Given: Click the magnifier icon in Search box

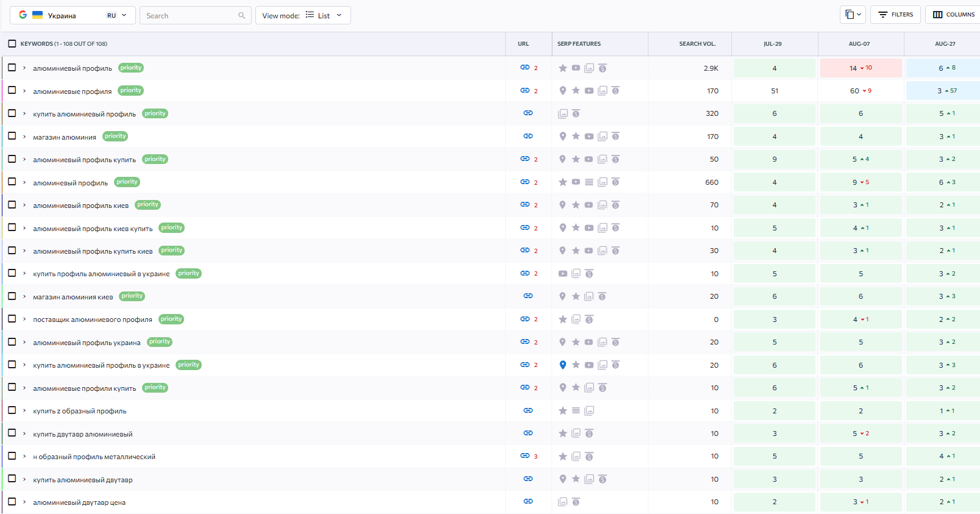Looking at the screenshot, I should (x=242, y=16).
